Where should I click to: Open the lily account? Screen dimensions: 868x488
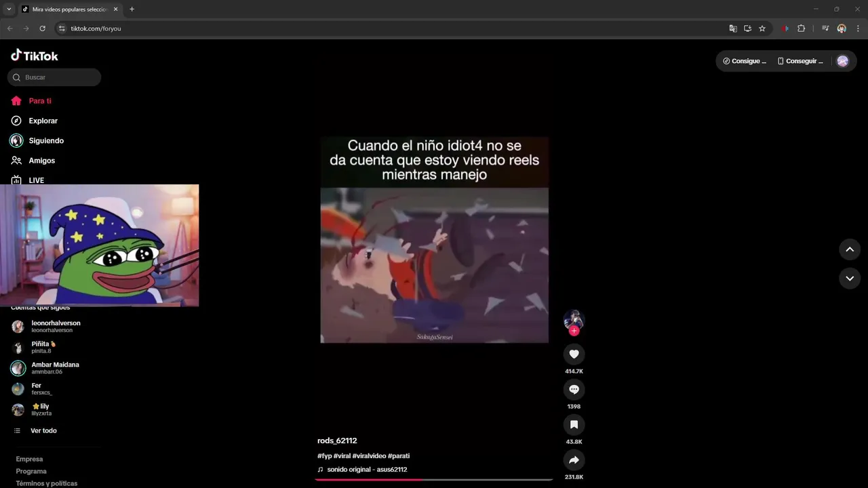(33, 409)
